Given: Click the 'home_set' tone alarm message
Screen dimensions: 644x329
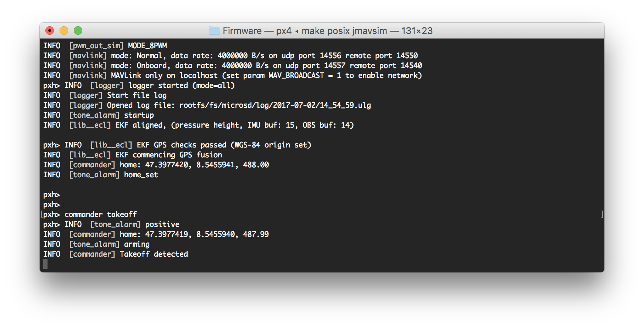Looking at the screenshot, I should pos(141,175).
